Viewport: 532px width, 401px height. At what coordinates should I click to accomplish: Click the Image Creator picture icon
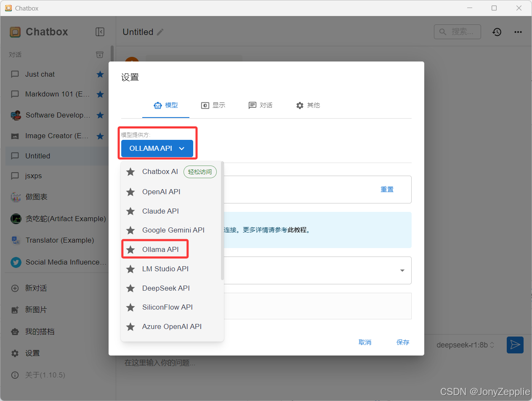coord(15,136)
